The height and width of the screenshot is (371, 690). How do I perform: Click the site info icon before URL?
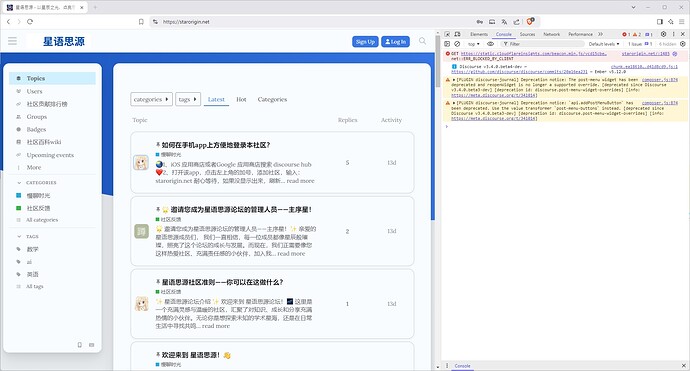point(155,22)
